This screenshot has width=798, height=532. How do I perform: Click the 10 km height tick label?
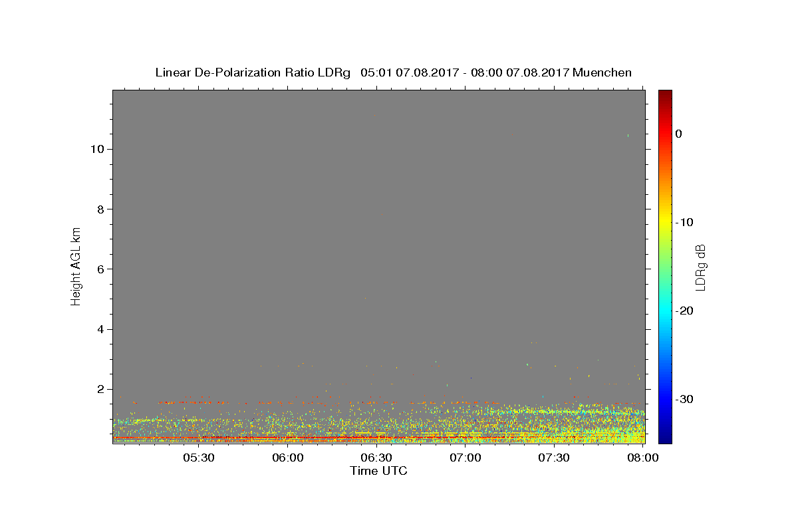(96, 149)
